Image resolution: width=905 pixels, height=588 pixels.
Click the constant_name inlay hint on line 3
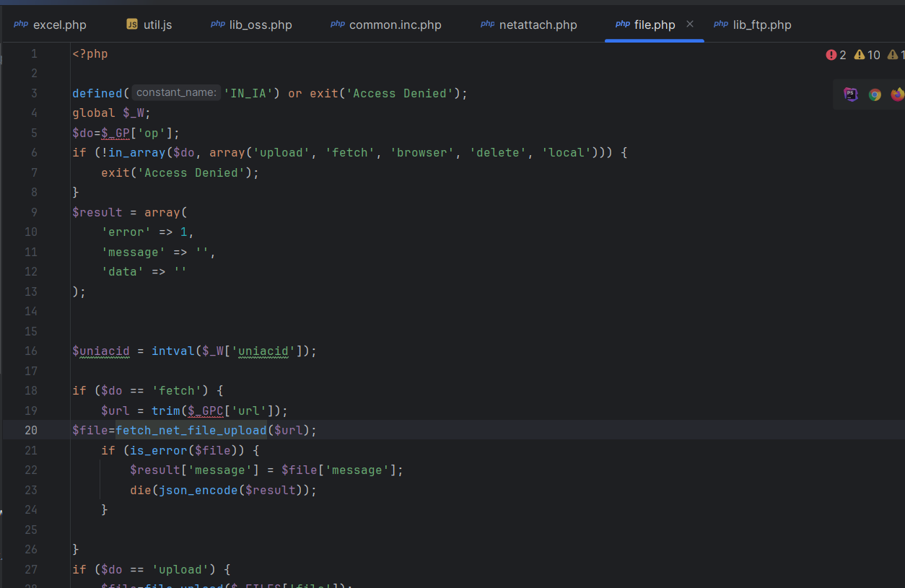[x=176, y=92]
